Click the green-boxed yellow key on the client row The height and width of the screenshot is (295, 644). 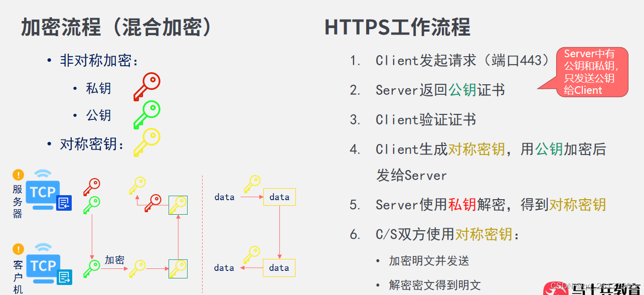[x=178, y=268]
